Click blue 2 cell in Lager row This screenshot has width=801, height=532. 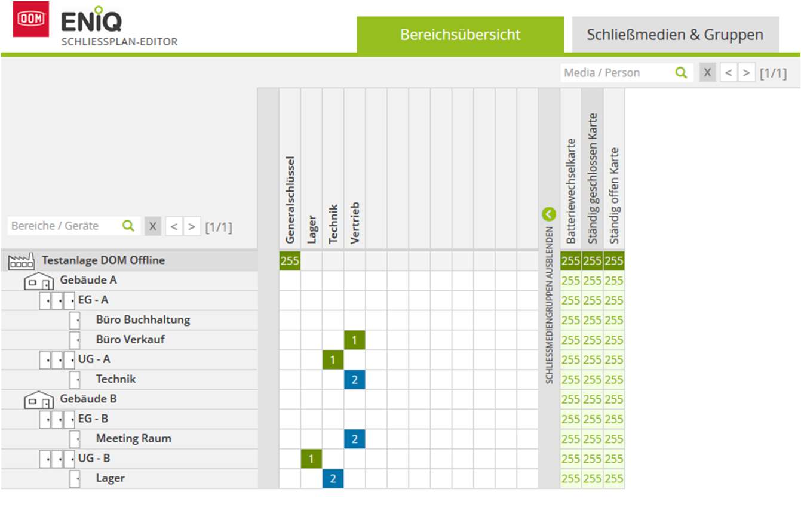pos(333,478)
